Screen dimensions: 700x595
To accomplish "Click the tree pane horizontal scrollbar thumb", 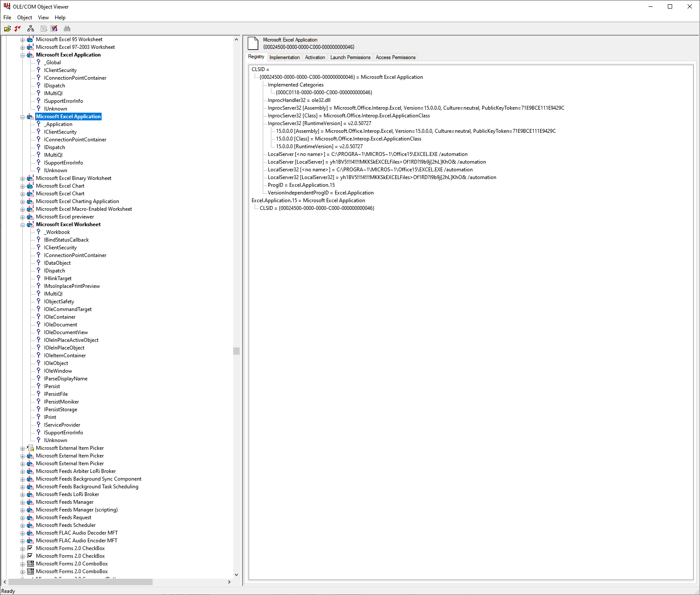I will pos(81,582).
